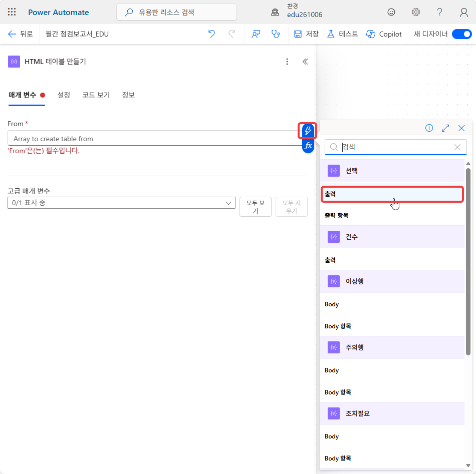The height and width of the screenshot is (474, 476).
Task: Click the 이상행 group header
Action: 392,281
